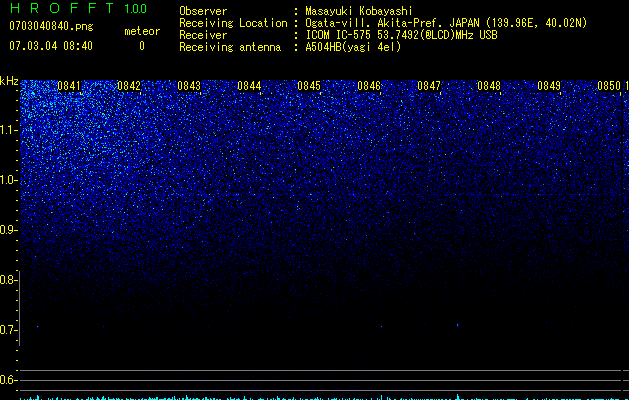Click the date stamp 07.03.04 08:40
Image resolution: width=629 pixels, height=400 pixels.
[x=51, y=46]
